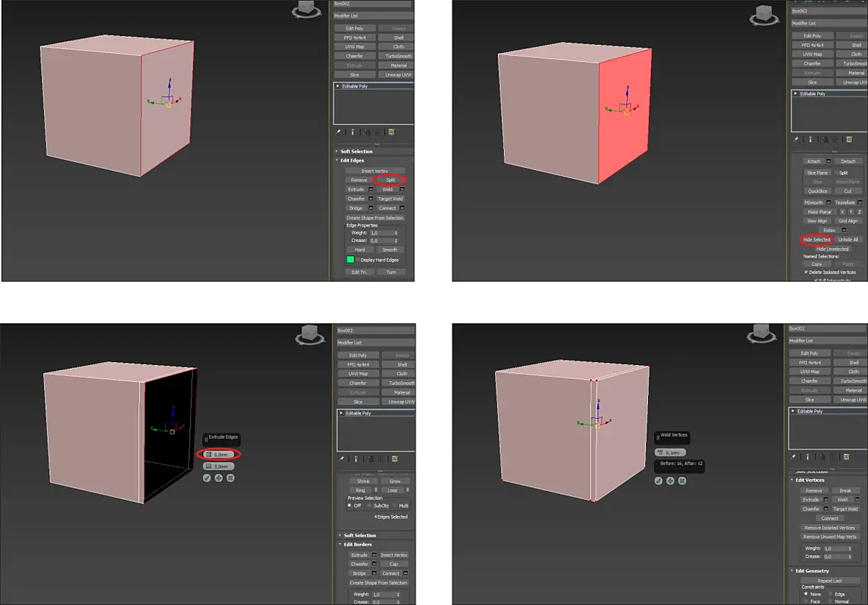The width and height of the screenshot is (868, 605).
Task: Click Pin Stack icon in Edit Edges screenshot
Action: pos(338,132)
